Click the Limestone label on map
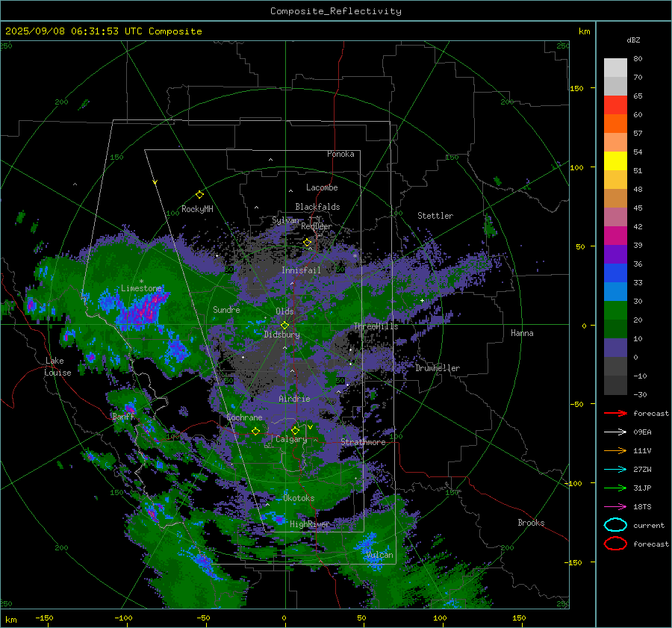 [141, 288]
